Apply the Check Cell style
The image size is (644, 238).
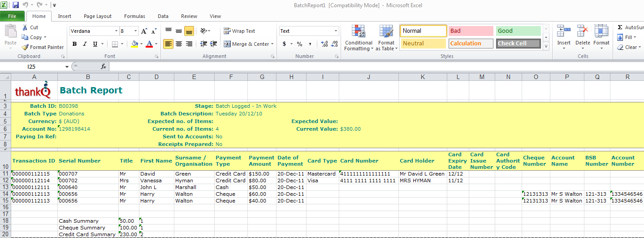tap(519, 44)
